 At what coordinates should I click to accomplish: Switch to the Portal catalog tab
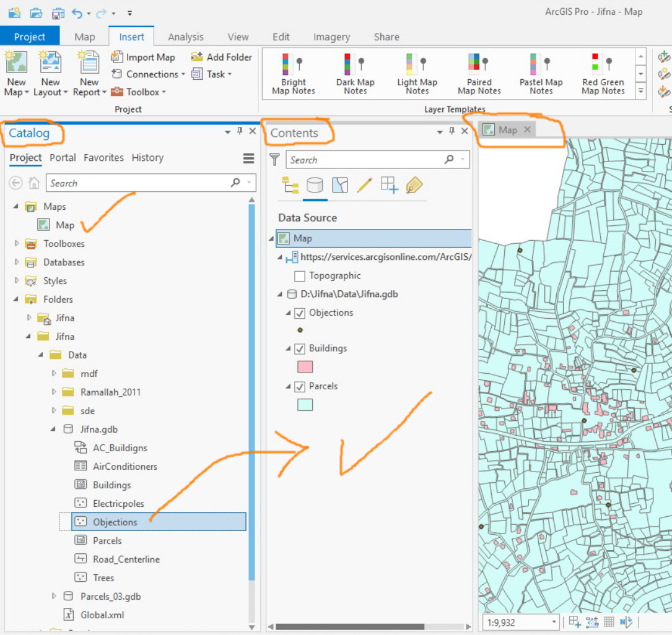click(63, 158)
